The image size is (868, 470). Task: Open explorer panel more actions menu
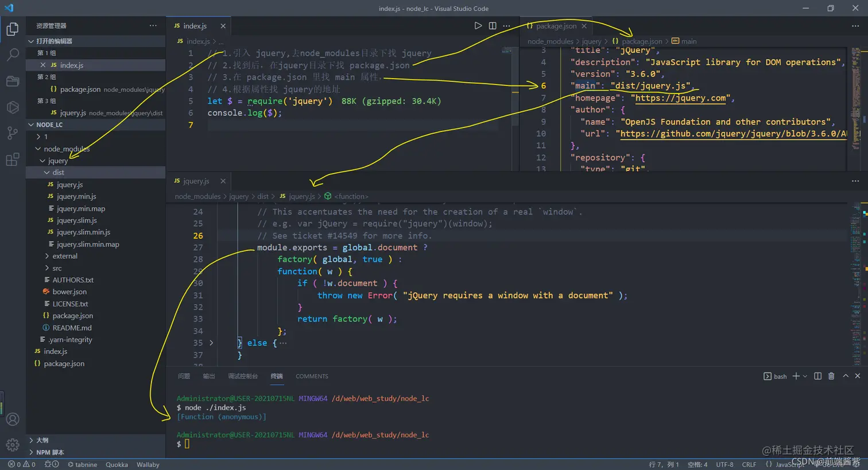153,25
